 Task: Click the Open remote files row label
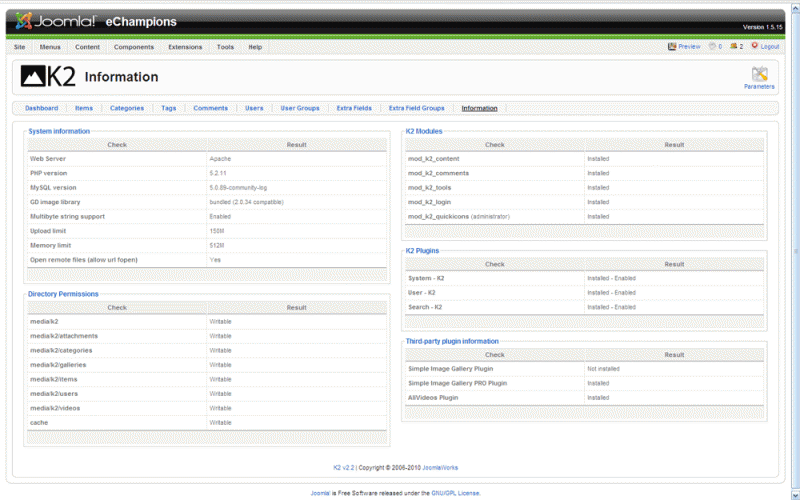pyautogui.click(x=84, y=260)
